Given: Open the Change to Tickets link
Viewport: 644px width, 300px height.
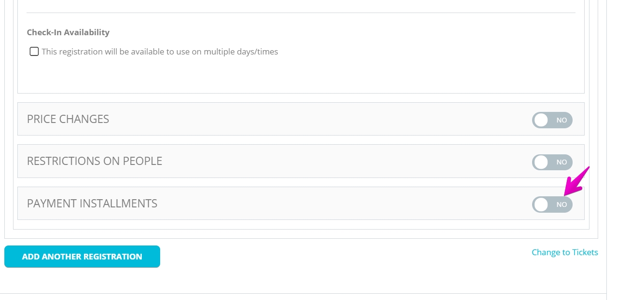Looking at the screenshot, I should tap(565, 252).
